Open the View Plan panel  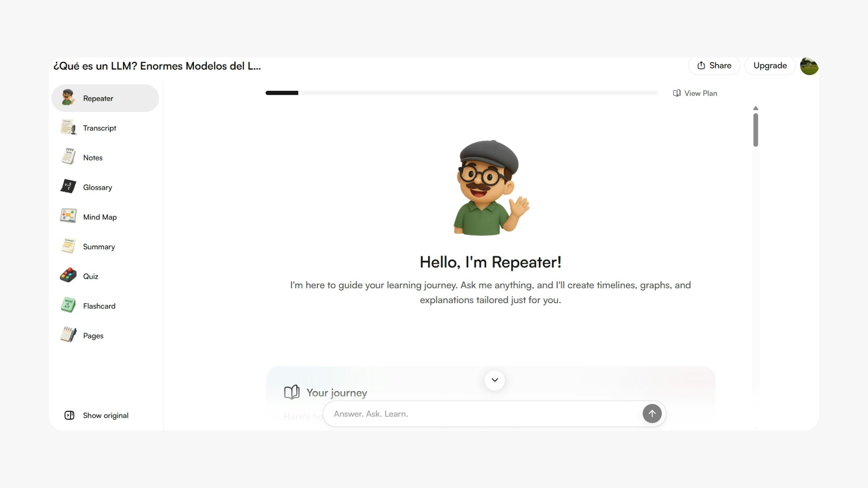click(x=695, y=93)
